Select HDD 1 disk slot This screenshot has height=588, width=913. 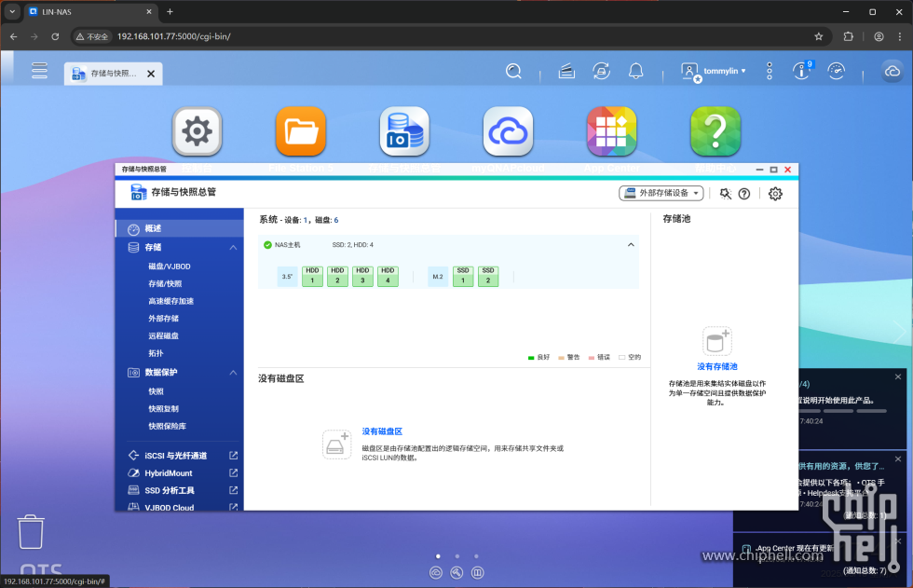pyautogui.click(x=312, y=276)
